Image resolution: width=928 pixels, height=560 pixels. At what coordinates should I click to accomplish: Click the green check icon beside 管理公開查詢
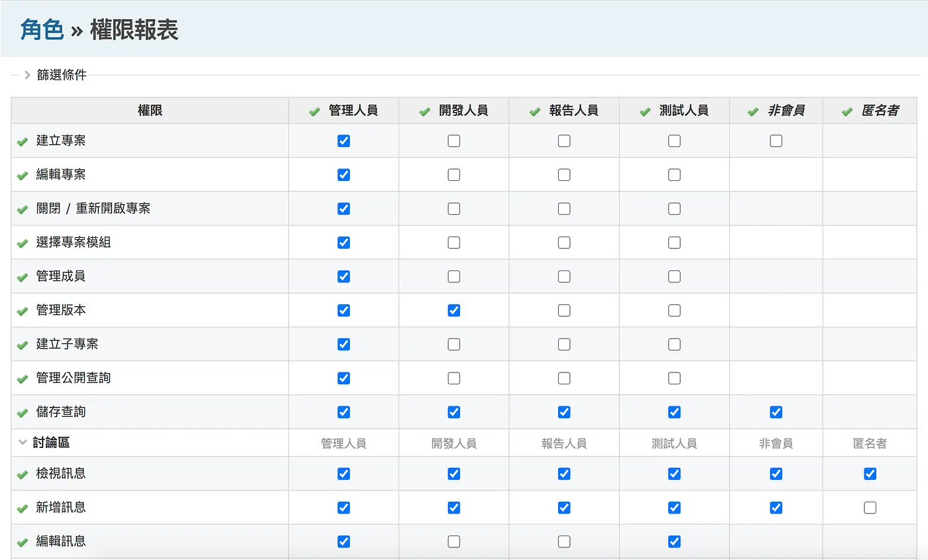click(23, 378)
